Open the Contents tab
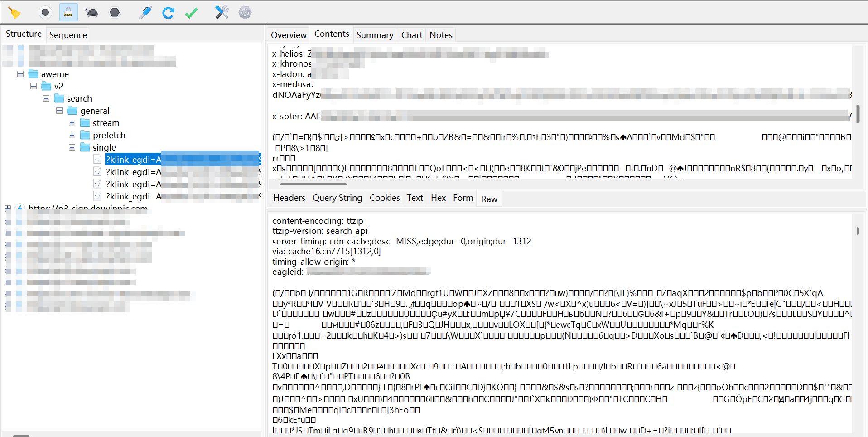 [332, 34]
